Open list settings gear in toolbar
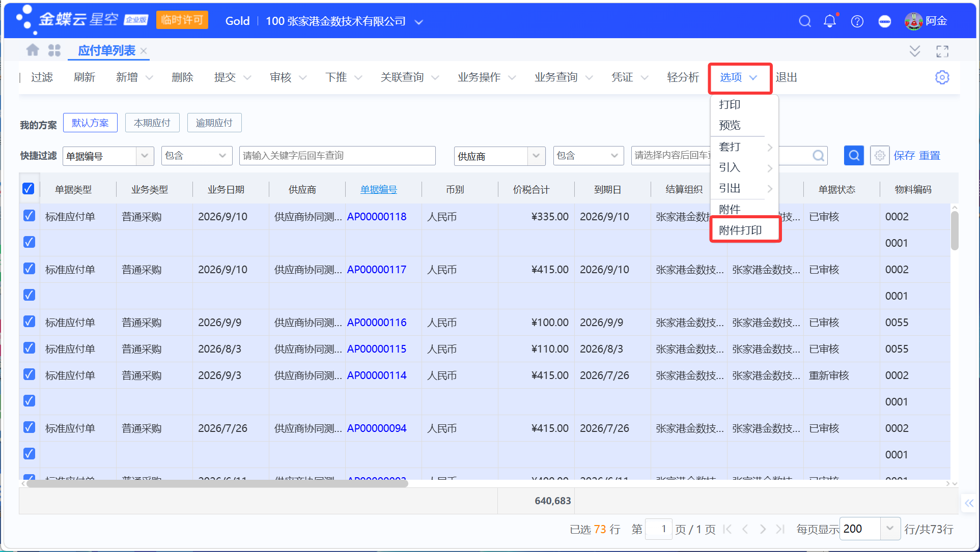The image size is (980, 552). 942,77
